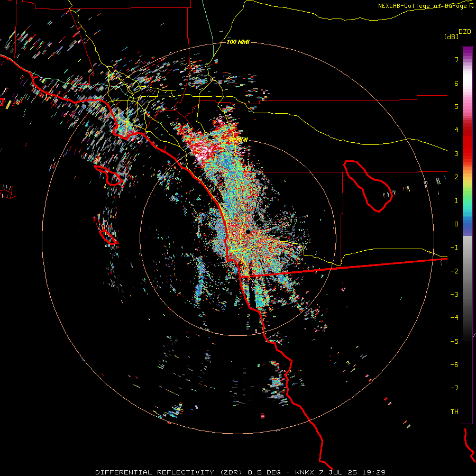Click the 4 tick label on the scale
This screenshot has height=476, width=476.
(456, 130)
